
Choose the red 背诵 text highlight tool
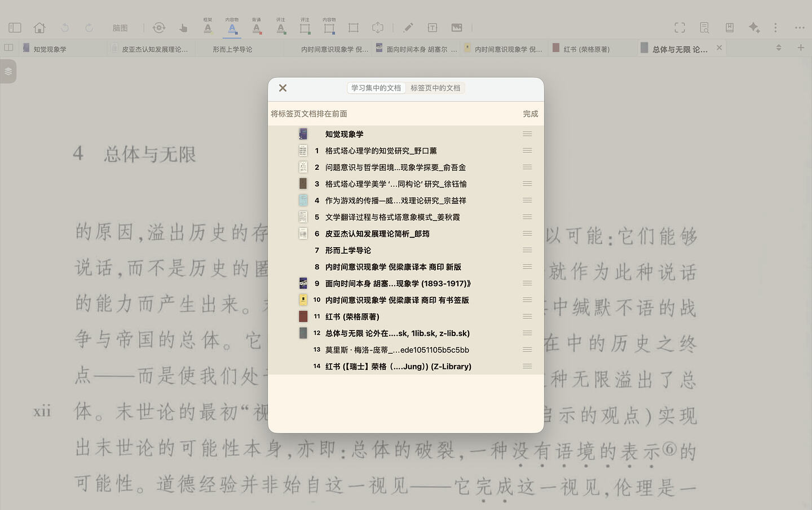pyautogui.click(x=257, y=26)
